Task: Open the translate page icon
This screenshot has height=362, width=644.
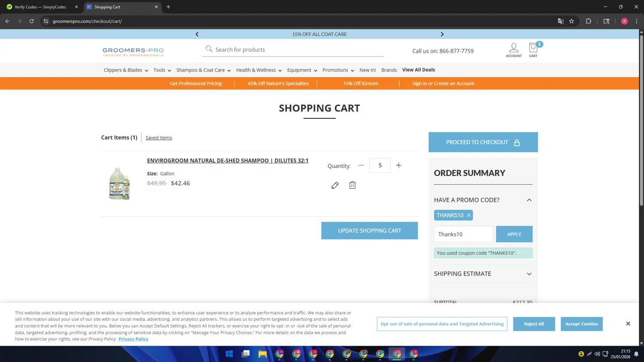Action: pos(560,21)
